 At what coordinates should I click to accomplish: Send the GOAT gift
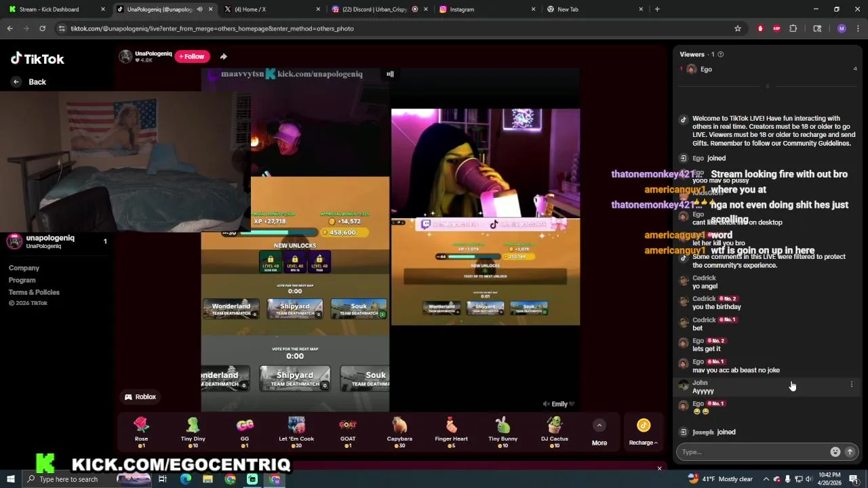[x=348, y=432]
